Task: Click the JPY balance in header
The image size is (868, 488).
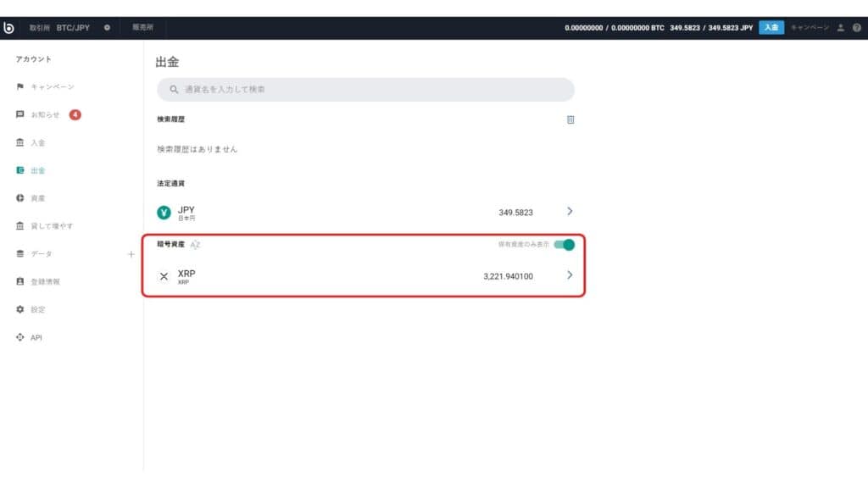Action: 711,28
